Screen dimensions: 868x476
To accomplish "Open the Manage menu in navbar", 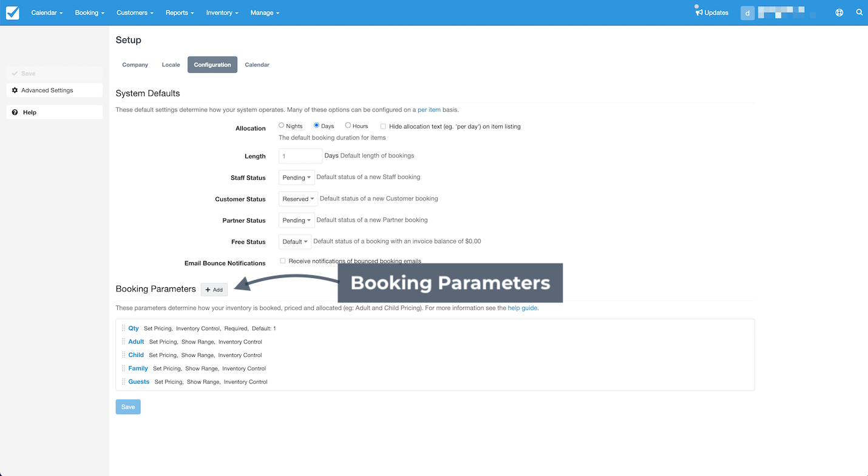I will [x=265, y=13].
